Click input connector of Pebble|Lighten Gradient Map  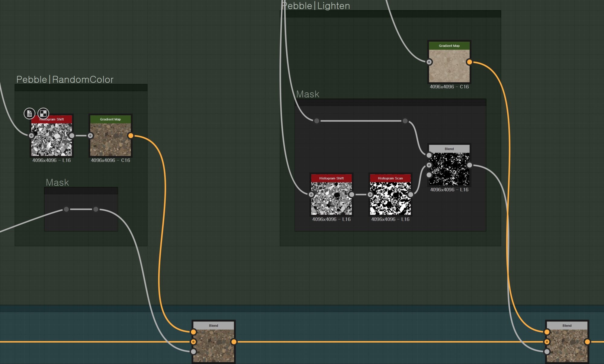[429, 62]
